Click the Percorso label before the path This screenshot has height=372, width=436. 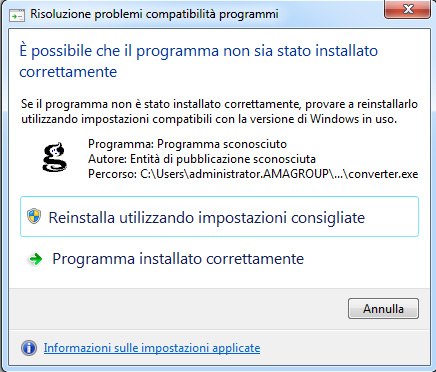112,174
